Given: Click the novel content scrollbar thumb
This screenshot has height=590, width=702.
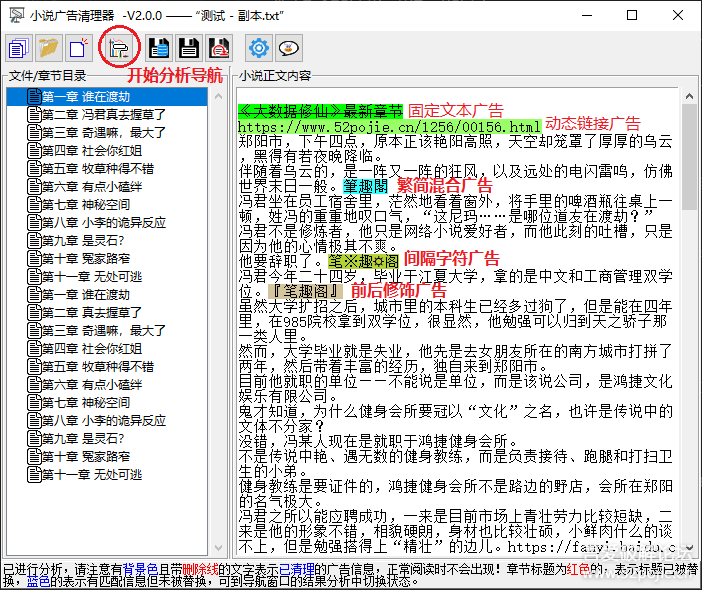Looking at the screenshot, I should pyautogui.click(x=689, y=157).
